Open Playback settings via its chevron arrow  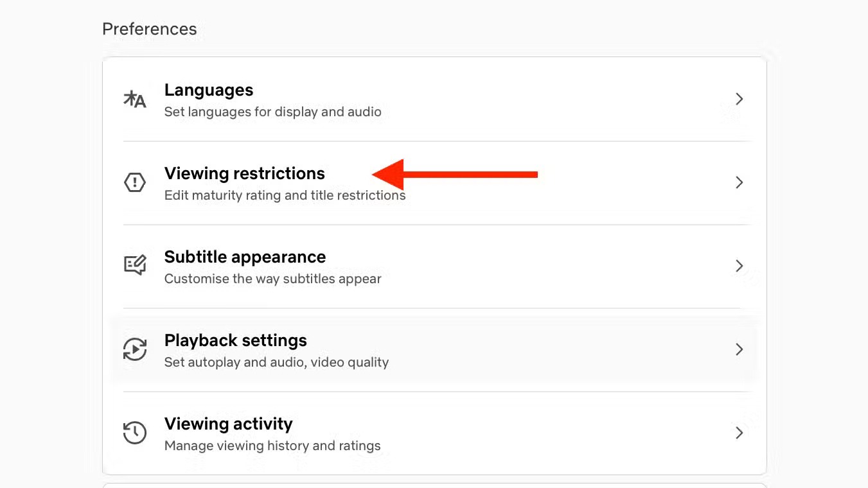click(x=740, y=349)
